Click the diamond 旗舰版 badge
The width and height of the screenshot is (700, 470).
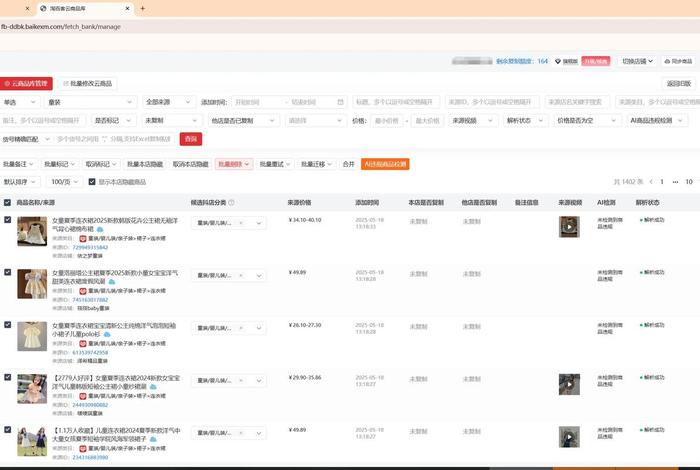click(566, 61)
